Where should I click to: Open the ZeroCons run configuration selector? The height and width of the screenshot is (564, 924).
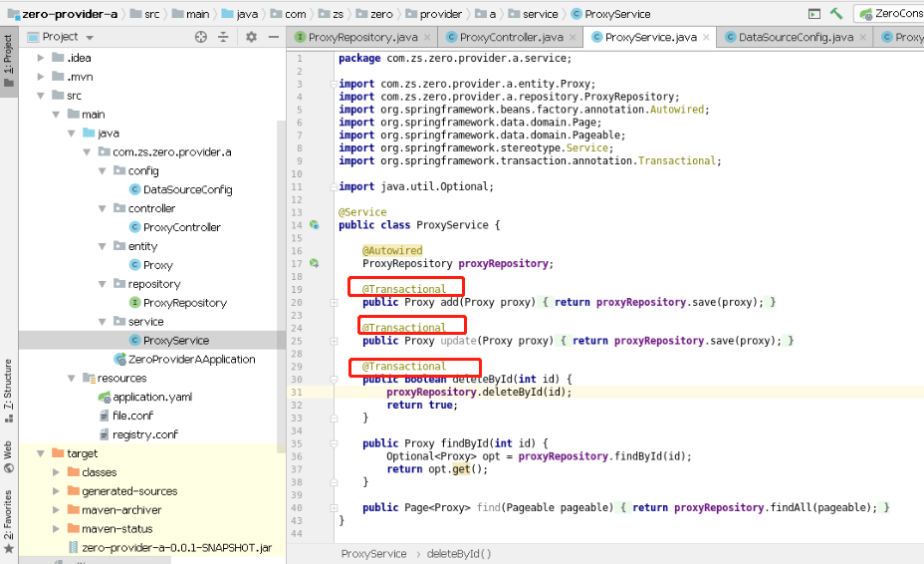890,14
